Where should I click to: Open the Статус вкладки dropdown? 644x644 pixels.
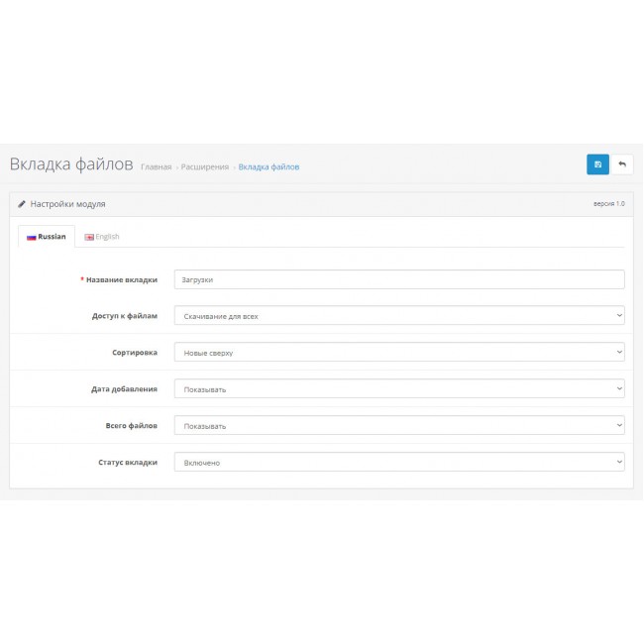click(398, 462)
